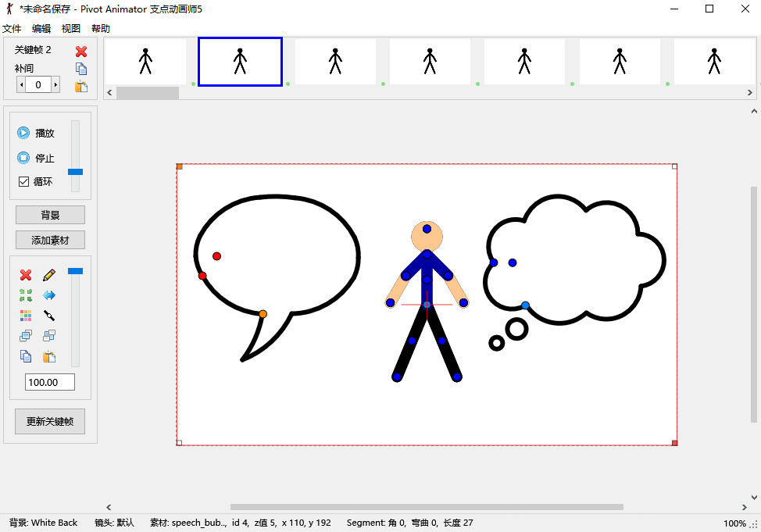Center figure with green arrows icon
Screen dimensions: 761x532
[25, 295]
